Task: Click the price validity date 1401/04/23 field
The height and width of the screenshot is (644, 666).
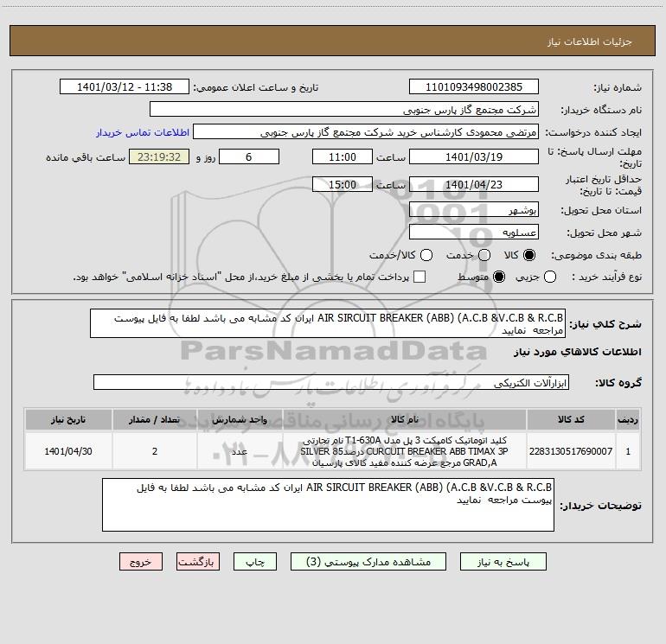Action: pyautogui.click(x=474, y=184)
